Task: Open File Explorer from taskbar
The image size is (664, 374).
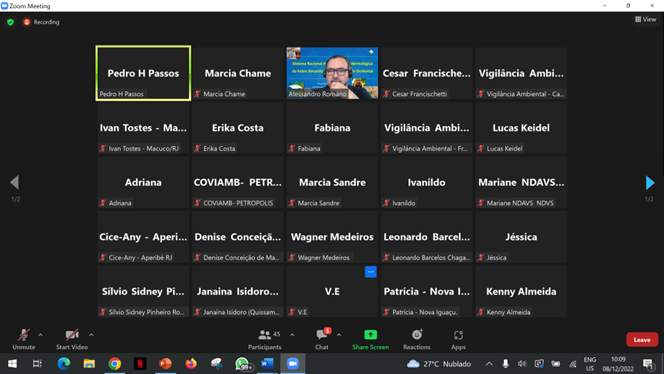Action: coord(89,363)
